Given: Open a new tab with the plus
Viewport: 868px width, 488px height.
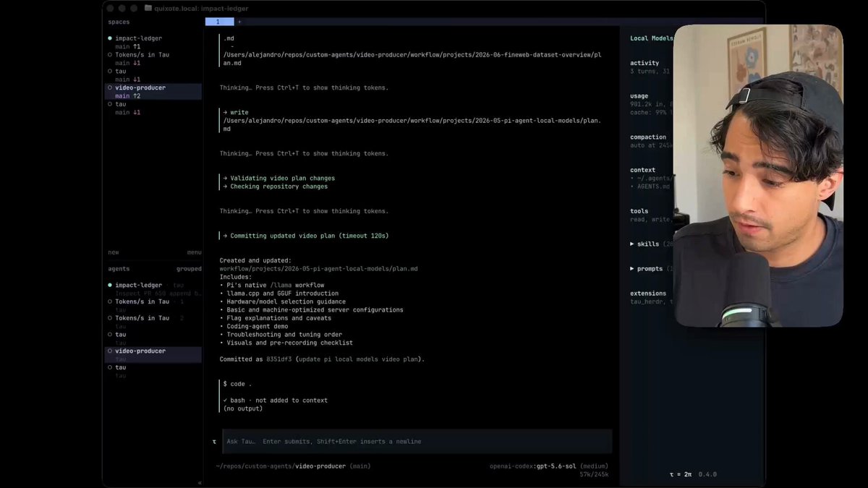Looking at the screenshot, I should coord(239,22).
